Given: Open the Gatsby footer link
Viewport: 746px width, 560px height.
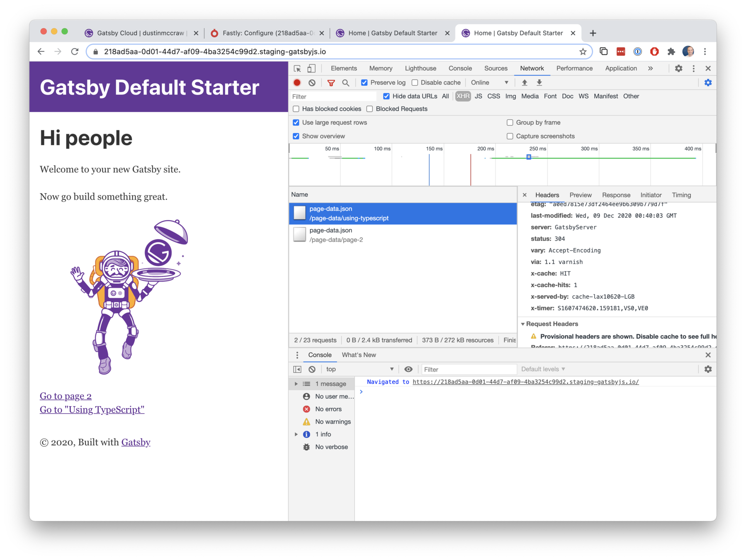Looking at the screenshot, I should point(136,443).
